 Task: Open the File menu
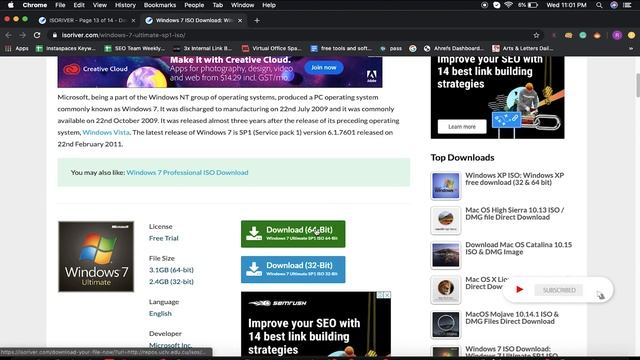pyautogui.click(x=60, y=5)
